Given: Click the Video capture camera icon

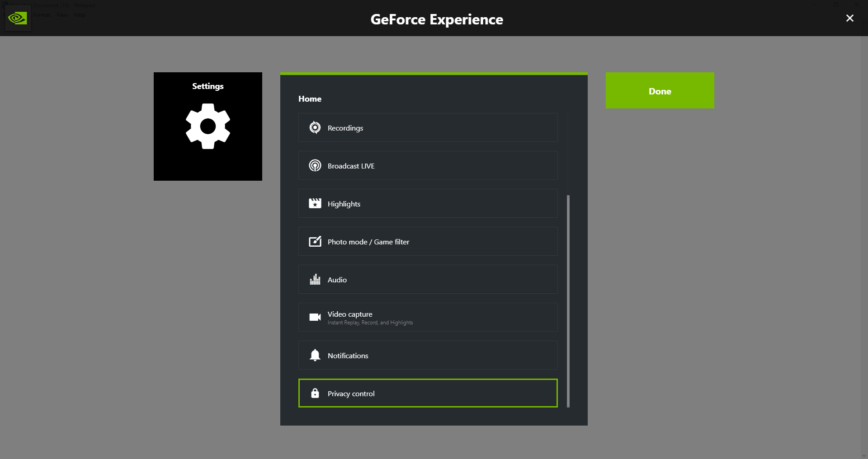Looking at the screenshot, I should tap(315, 317).
